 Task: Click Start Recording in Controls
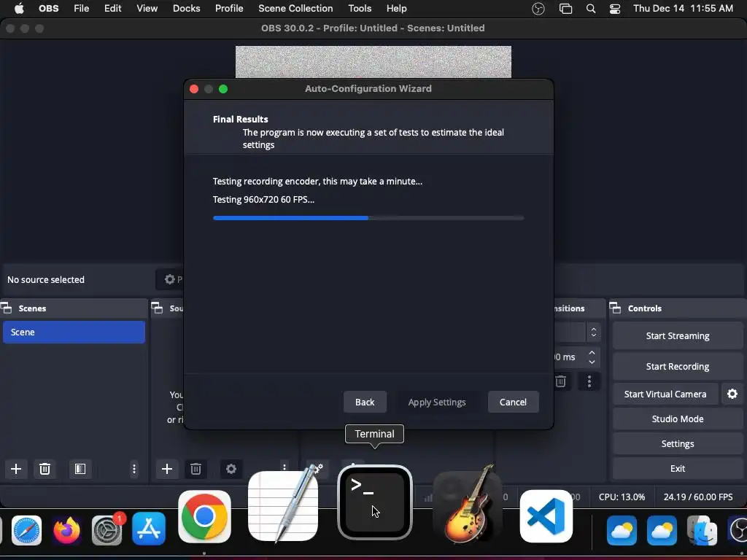(x=678, y=366)
